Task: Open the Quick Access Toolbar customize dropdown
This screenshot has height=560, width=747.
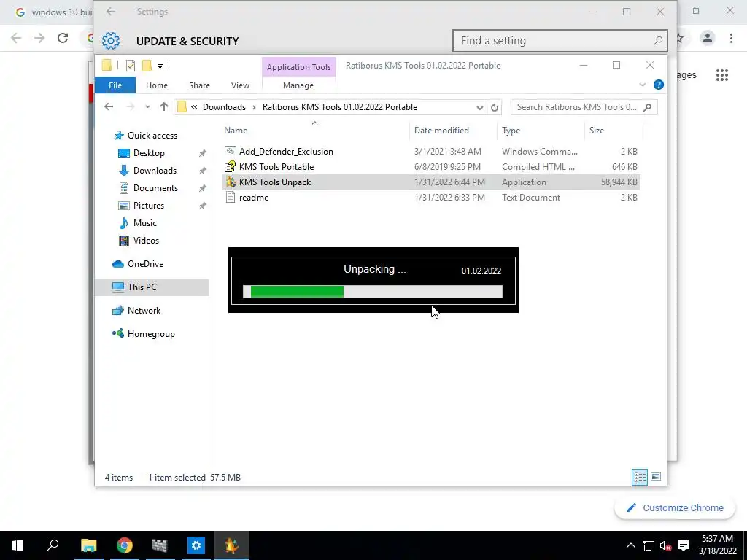Action: (160, 66)
